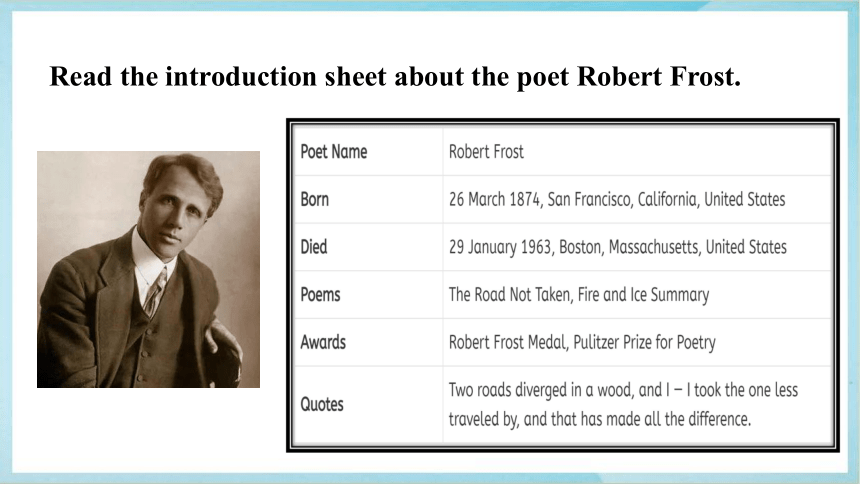Click the 'Quotes' row label
Viewport: 860px width, 484px height.
pyautogui.click(x=322, y=404)
